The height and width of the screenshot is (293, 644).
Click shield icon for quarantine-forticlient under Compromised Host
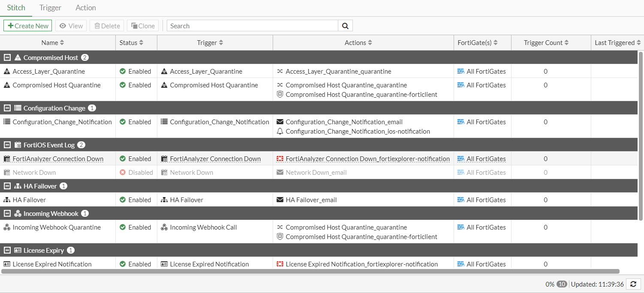click(x=280, y=95)
